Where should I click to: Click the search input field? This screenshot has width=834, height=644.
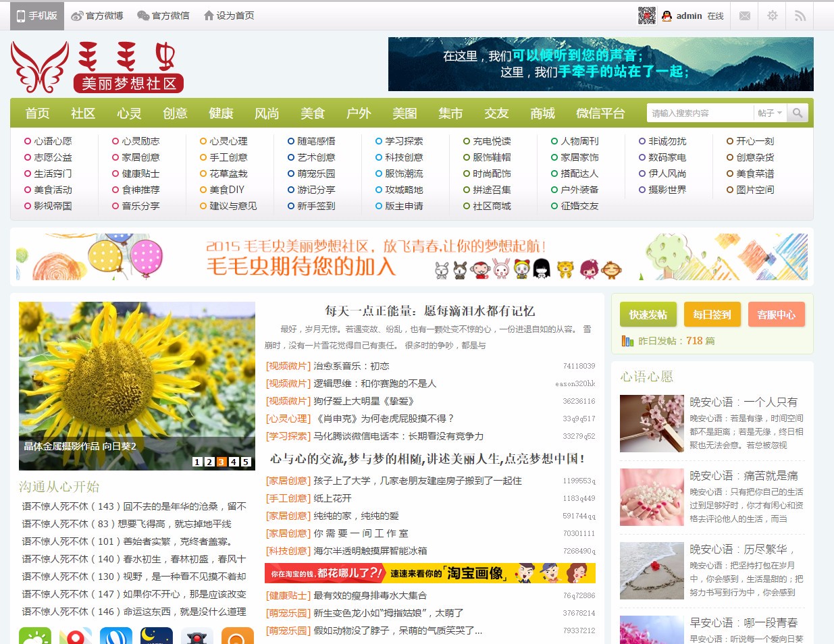pyautogui.click(x=699, y=113)
